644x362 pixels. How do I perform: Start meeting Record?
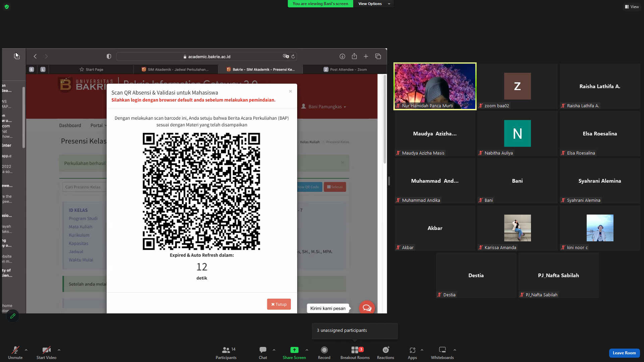[324, 353]
